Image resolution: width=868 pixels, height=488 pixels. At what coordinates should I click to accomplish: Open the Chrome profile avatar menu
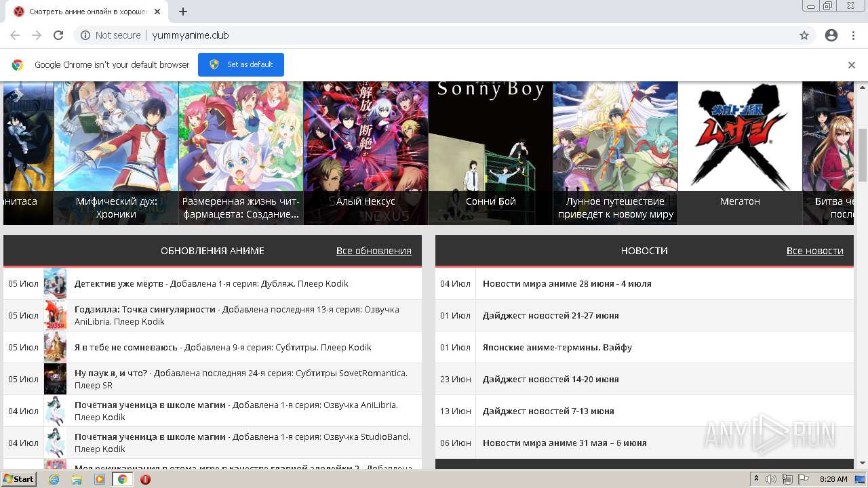[x=831, y=35]
